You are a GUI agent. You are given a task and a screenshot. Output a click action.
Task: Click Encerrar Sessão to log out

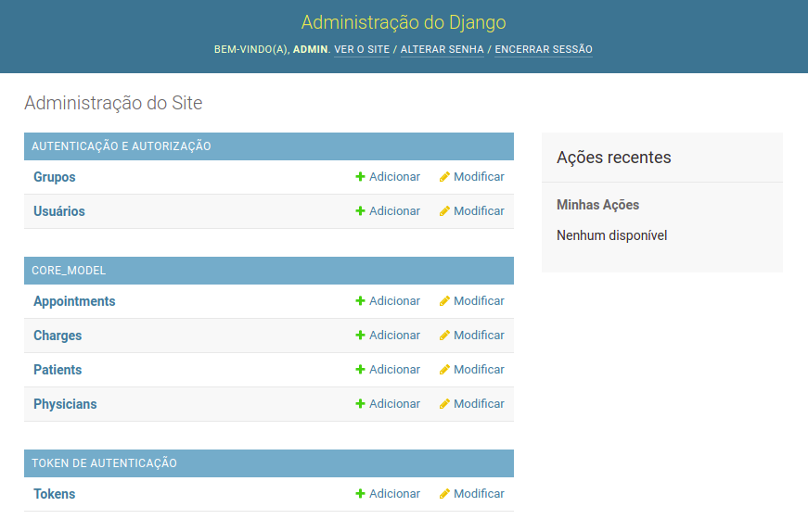pyautogui.click(x=544, y=49)
